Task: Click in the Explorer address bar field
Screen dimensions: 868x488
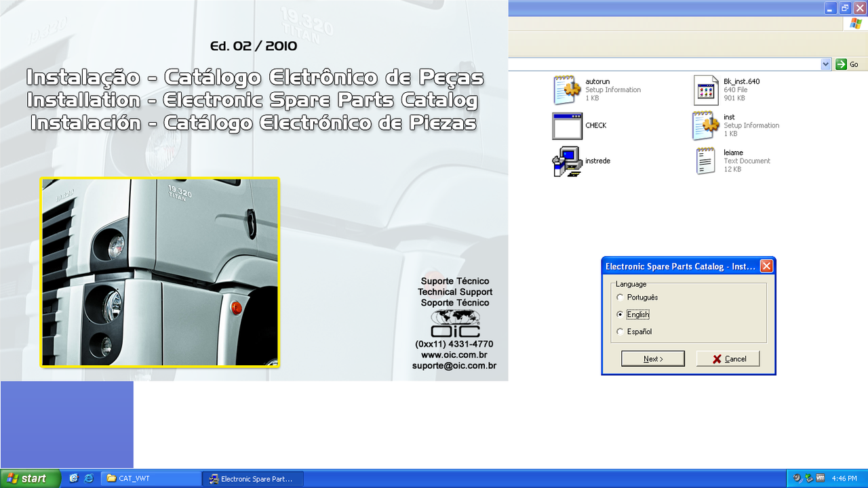Action: [665, 64]
